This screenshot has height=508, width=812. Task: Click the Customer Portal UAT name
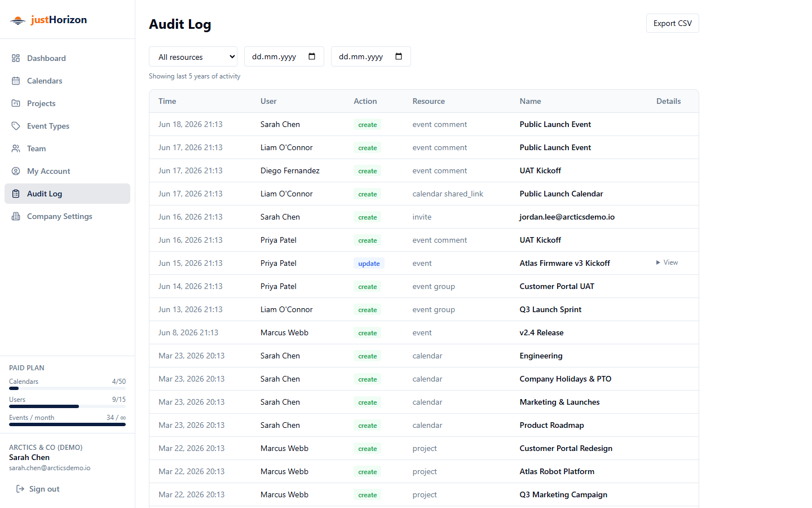(x=557, y=286)
